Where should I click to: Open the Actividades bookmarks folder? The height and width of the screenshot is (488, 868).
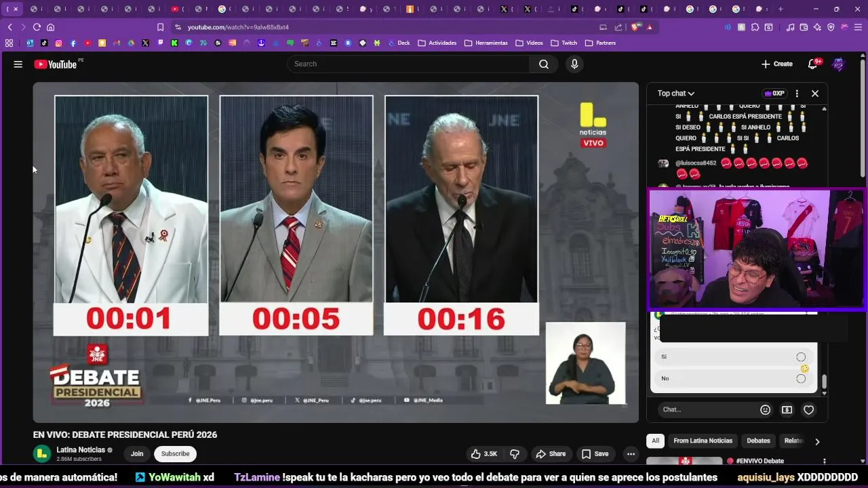[x=437, y=43]
